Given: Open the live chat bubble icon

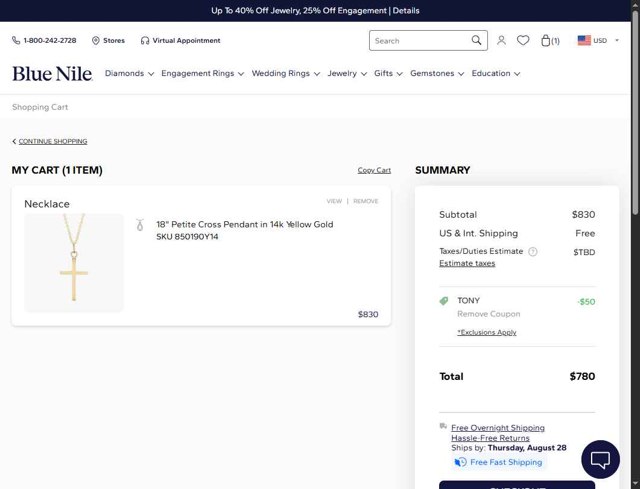Looking at the screenshot, I should coord(600,459).
